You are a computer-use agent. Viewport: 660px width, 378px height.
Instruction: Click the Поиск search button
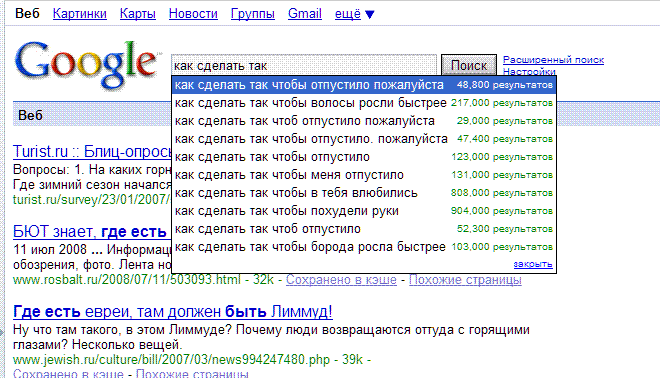(x=469, y=65)
